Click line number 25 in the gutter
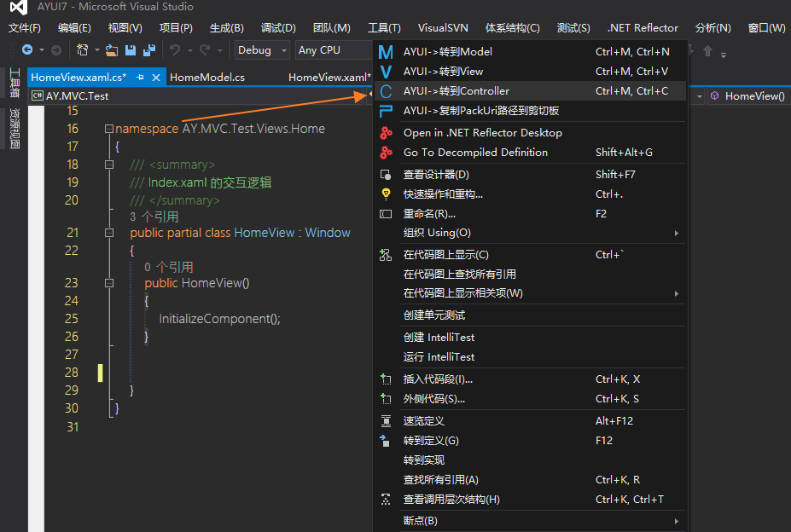 click(x=72, y=319)
